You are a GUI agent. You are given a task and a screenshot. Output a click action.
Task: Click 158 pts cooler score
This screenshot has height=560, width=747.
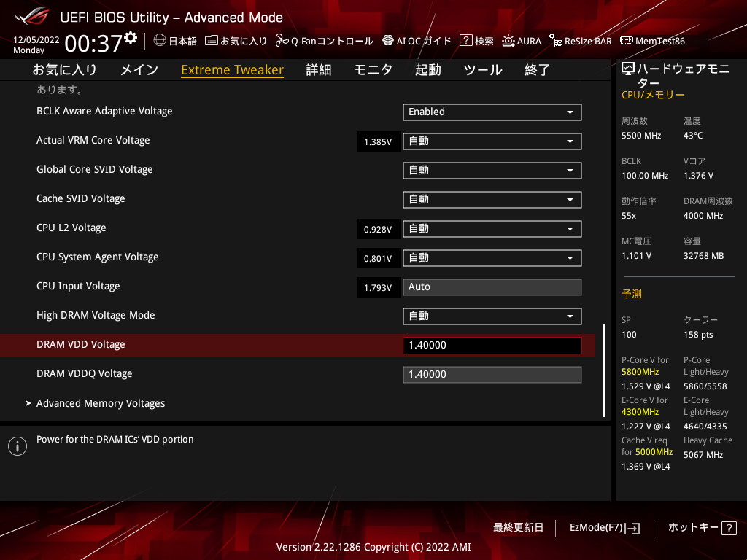click(x=698, y=335)
